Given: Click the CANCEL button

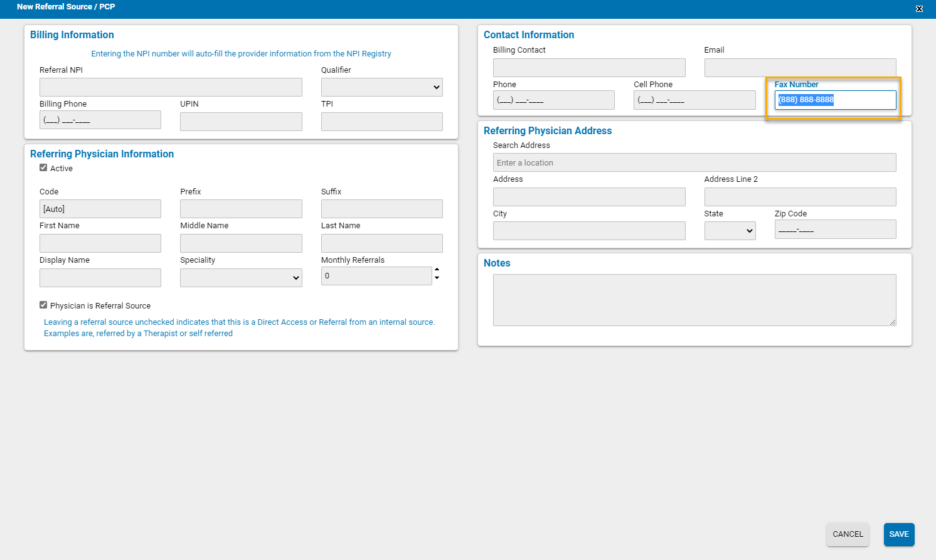Looking at the screenshot, I should 848,534.
